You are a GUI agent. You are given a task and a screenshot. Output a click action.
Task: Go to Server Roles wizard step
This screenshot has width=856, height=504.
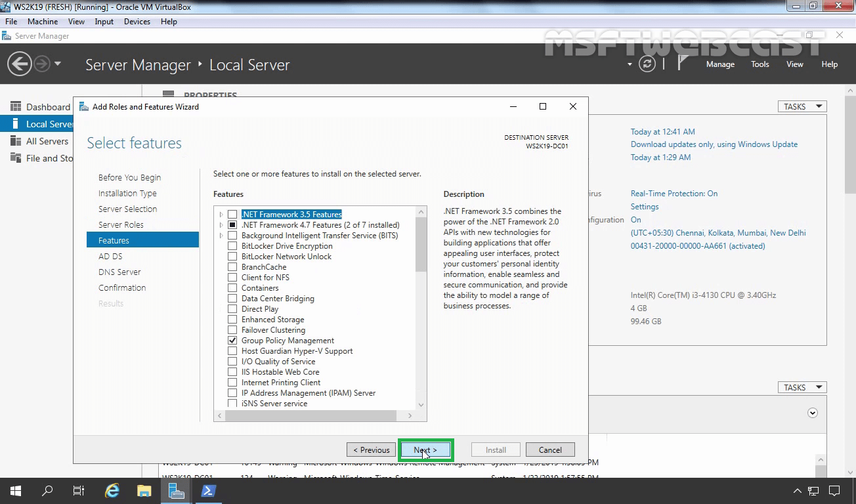pos(121,224)
